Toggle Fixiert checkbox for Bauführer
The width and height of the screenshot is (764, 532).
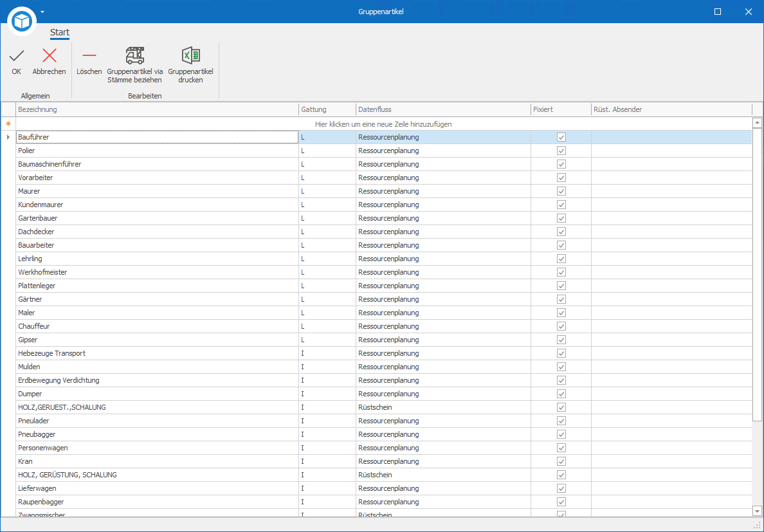point(561,138)
